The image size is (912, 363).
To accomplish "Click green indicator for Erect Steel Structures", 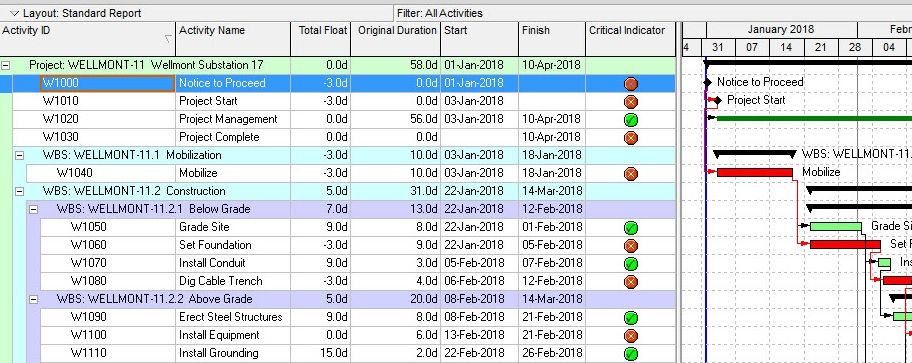I will click(x=630, y=318).
